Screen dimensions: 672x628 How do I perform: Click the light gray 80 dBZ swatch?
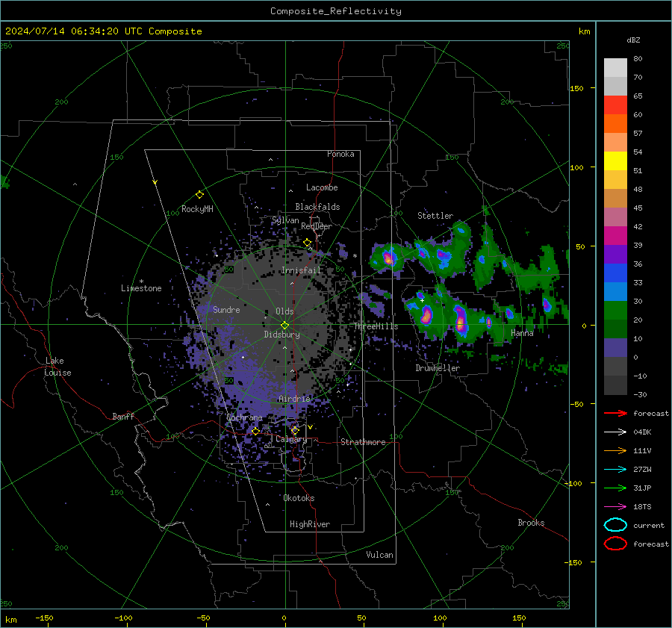pyautogui.click(x=615, y=67)
